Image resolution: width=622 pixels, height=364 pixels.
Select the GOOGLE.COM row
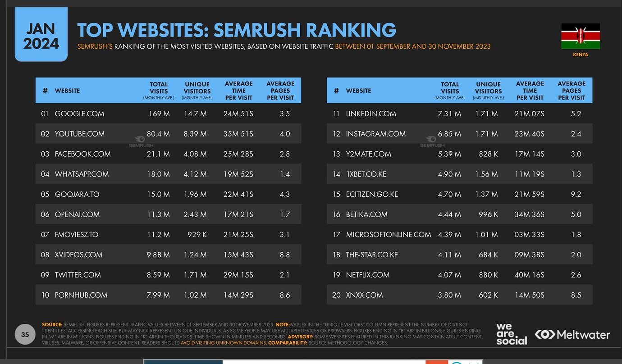coord(168,114)
